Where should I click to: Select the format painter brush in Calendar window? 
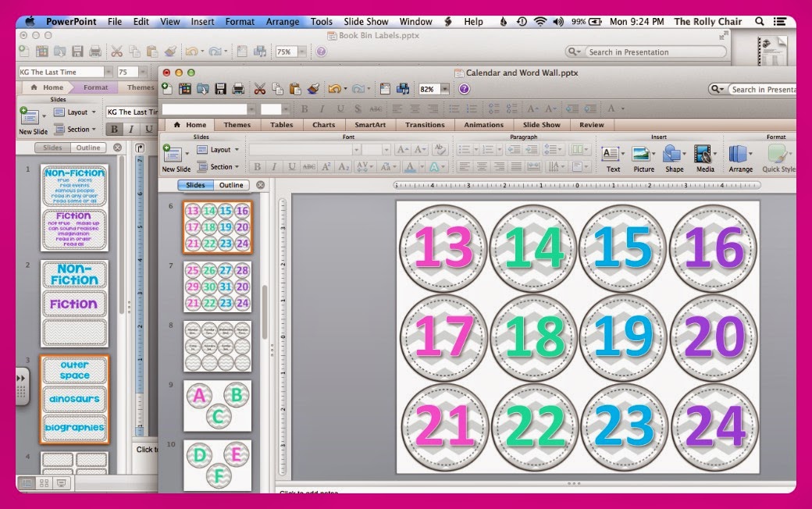tap(313, 89)
